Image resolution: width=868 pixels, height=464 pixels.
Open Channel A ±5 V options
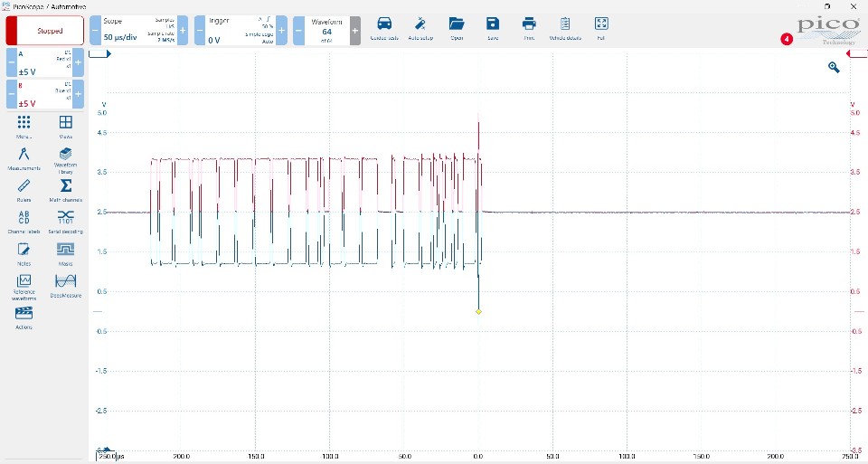[45, 62]
